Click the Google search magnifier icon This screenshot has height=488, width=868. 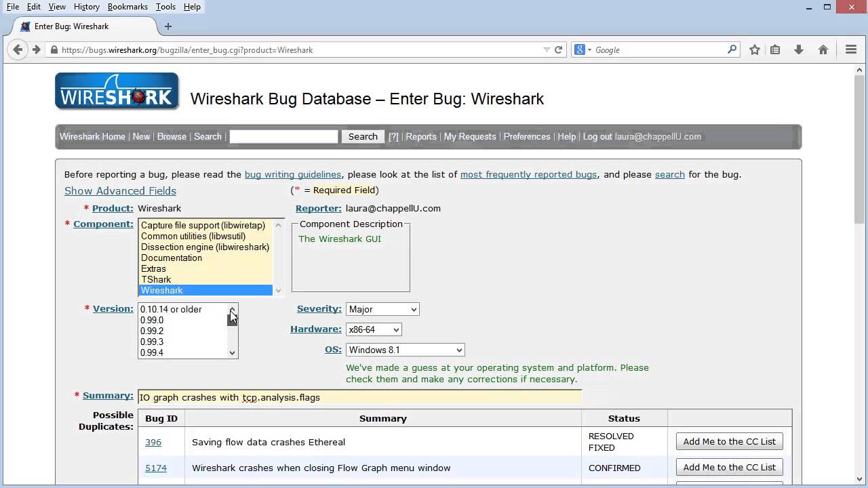732,49
